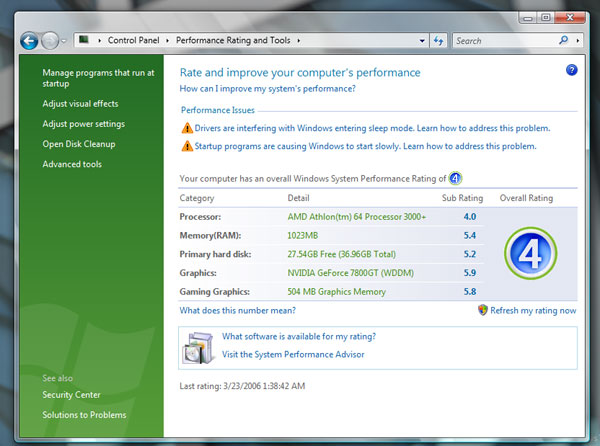The width and height of the screenshot is (600, 446).
Task: Click the shield icon beside Refresh my rating
Action: pos(483,310)
